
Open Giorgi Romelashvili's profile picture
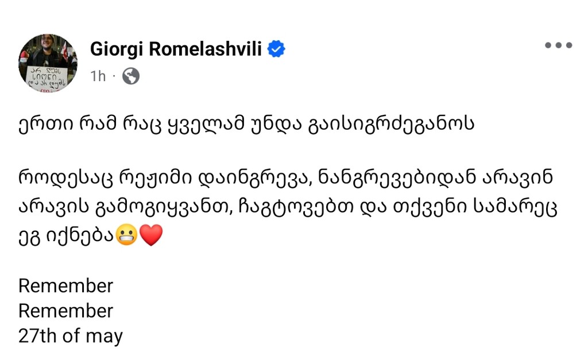click(48, 63)
